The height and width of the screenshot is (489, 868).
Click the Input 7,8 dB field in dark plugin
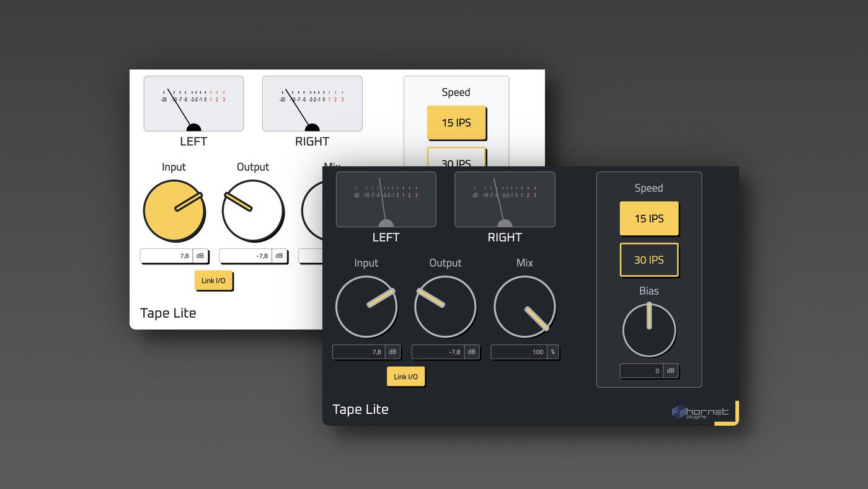click(x=359, y=352)
